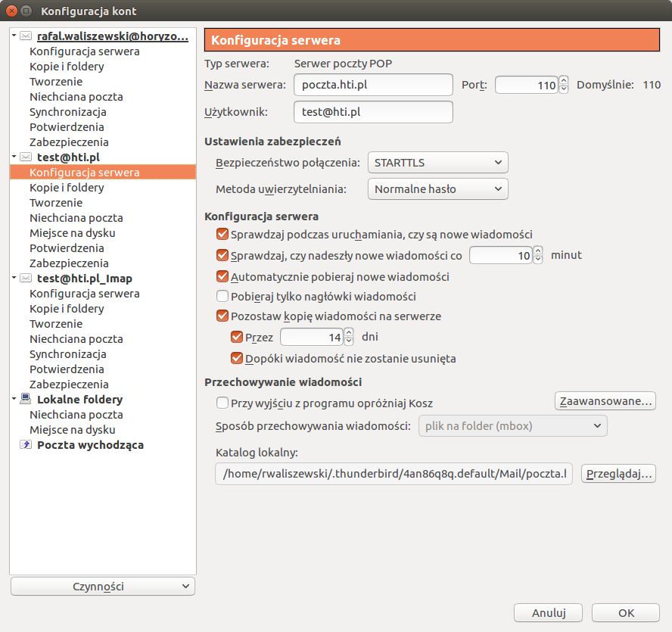Screen dimensions: 672x632
Task: Disable checking for new messages at startup
Action: (x=222, y=235)
